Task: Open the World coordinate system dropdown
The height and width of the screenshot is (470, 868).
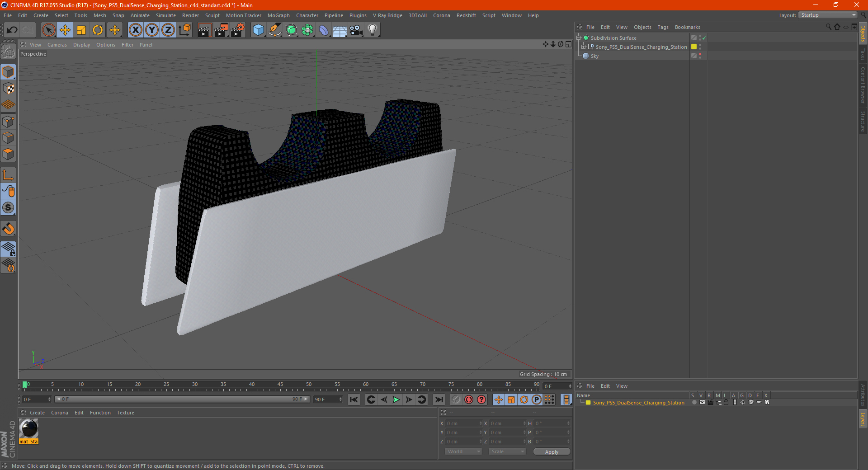Action: click(x=463, y=451)
